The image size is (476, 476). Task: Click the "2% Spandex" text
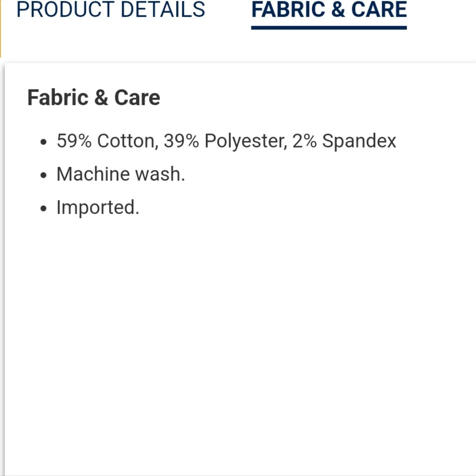pos(344,141)
